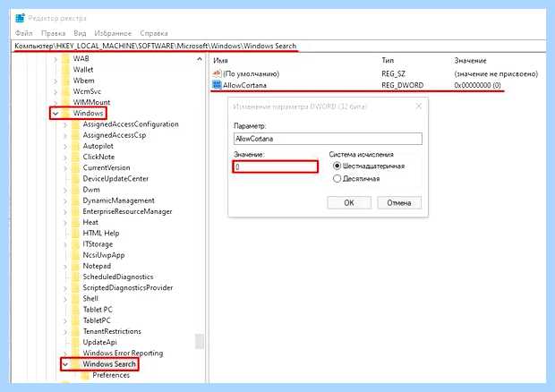Select the Wbem folder icon
Viewport: 555px width, 392px height.
66,81
